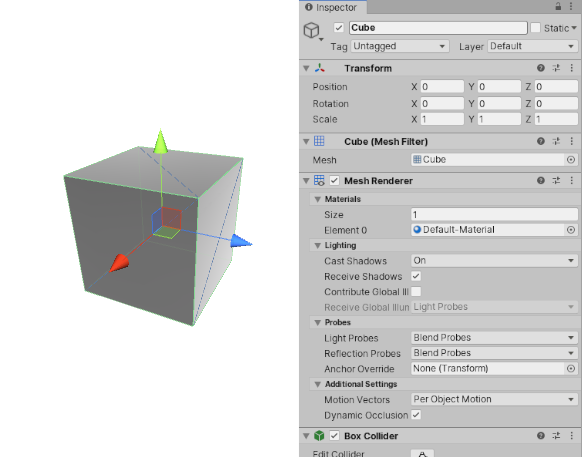Open the Tag Untagged dropdown

[400, 46]
